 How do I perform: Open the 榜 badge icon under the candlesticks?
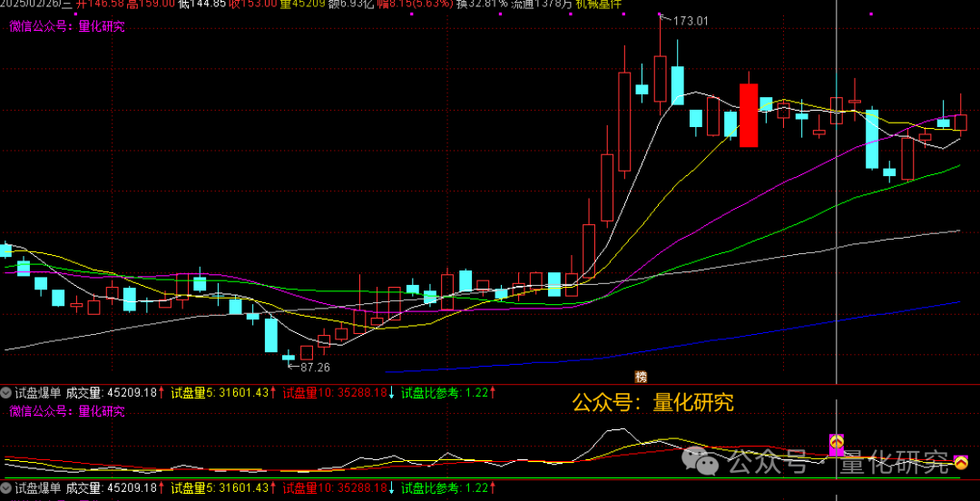(x=641, y=377)
